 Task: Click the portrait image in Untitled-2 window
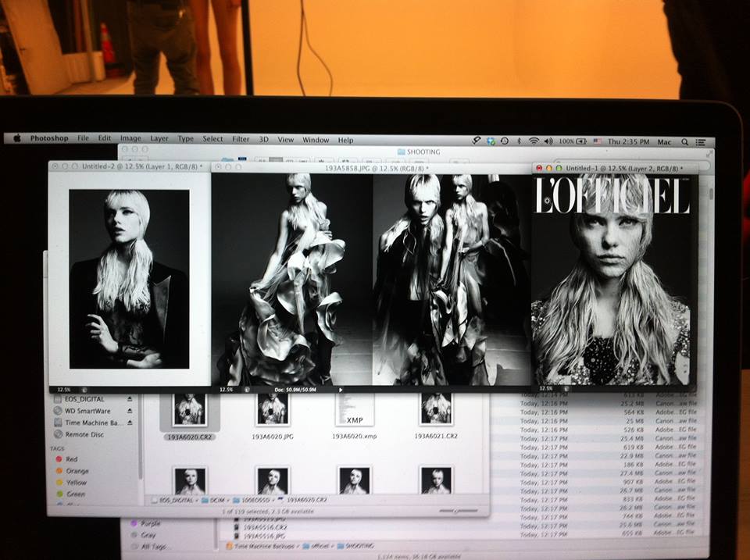tap(129, 279)
